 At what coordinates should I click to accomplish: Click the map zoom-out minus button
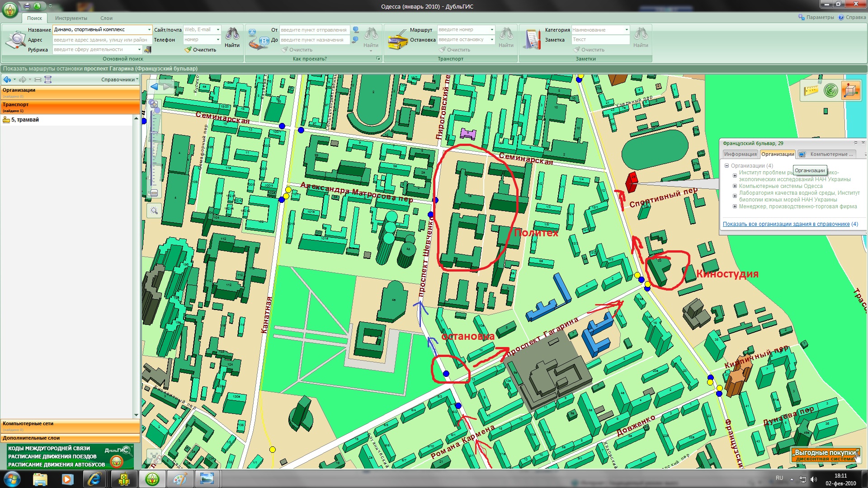pos(154,193)
